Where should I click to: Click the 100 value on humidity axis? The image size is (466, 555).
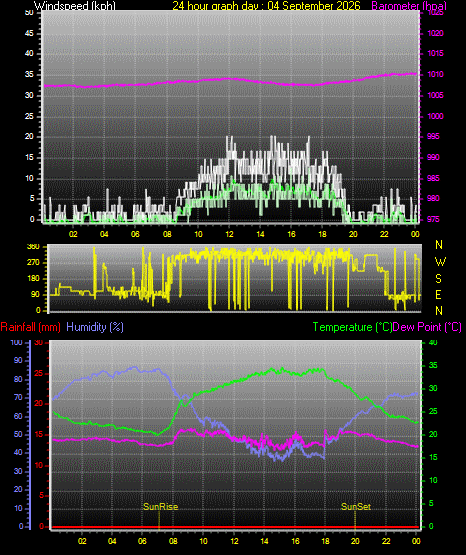17,342
